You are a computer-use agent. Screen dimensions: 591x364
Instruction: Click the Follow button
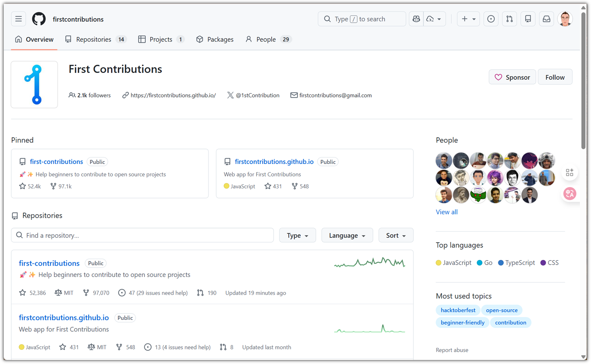[555, 77]
